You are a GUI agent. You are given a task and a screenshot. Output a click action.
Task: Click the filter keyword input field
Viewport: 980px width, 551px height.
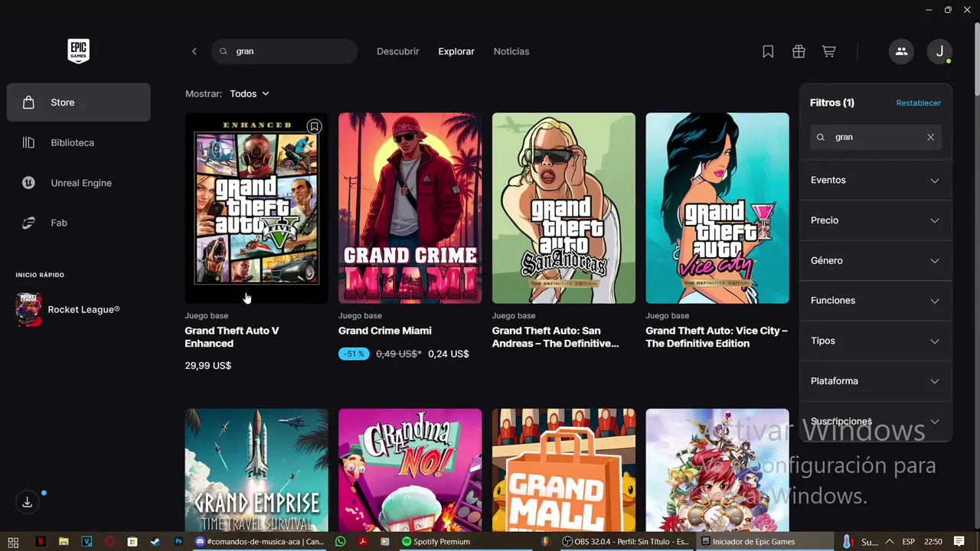876,137
